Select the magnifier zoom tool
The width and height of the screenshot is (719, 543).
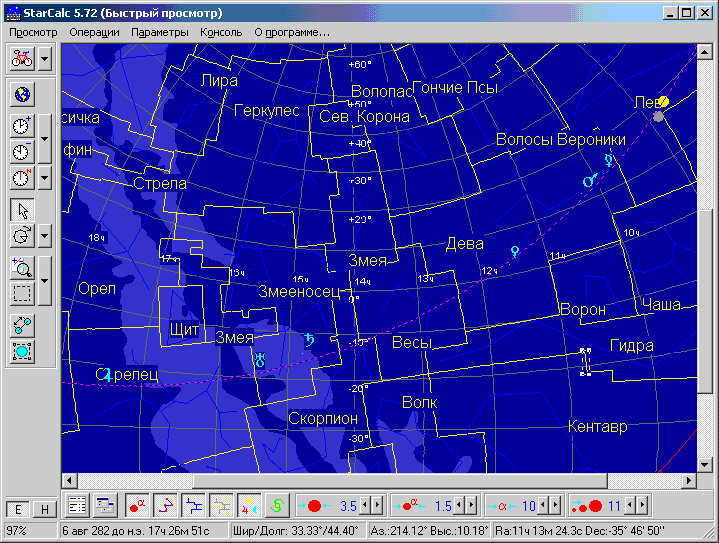(x=22, y=267)
